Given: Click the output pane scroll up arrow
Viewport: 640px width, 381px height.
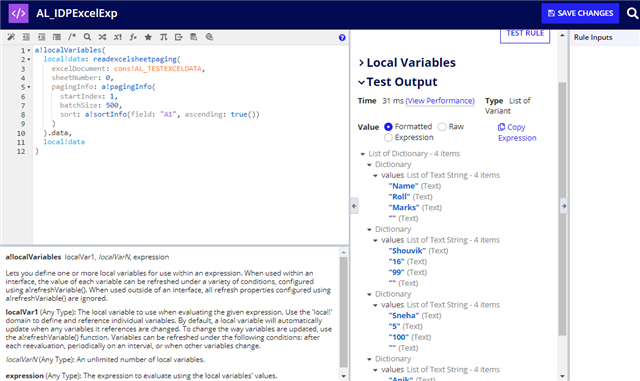Looking at the screenshot, I should (x=562, y=36).
